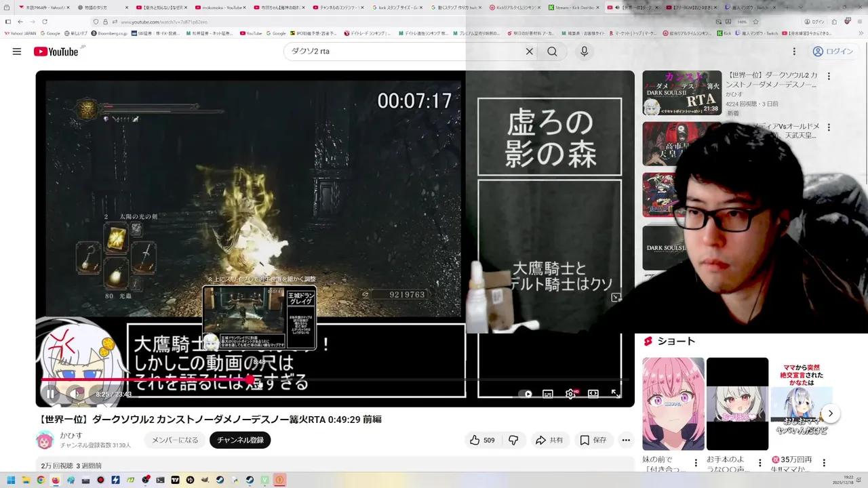This screenshot has width=868, height=488.
Task: Click the ログイン sign-in button
Action: pyautogui.click(x=833, y=52)
